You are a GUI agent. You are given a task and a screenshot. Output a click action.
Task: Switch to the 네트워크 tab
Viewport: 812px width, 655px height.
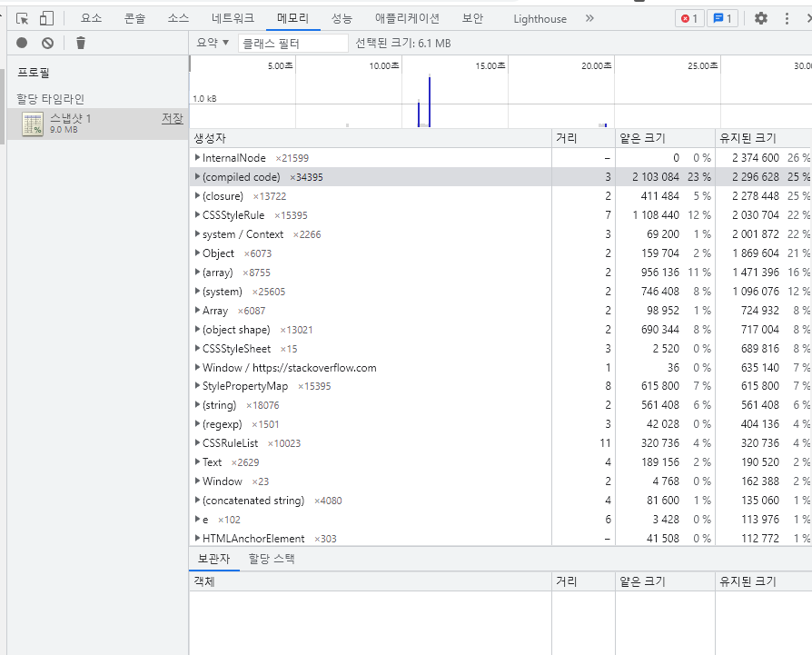(x=233, y=18)
